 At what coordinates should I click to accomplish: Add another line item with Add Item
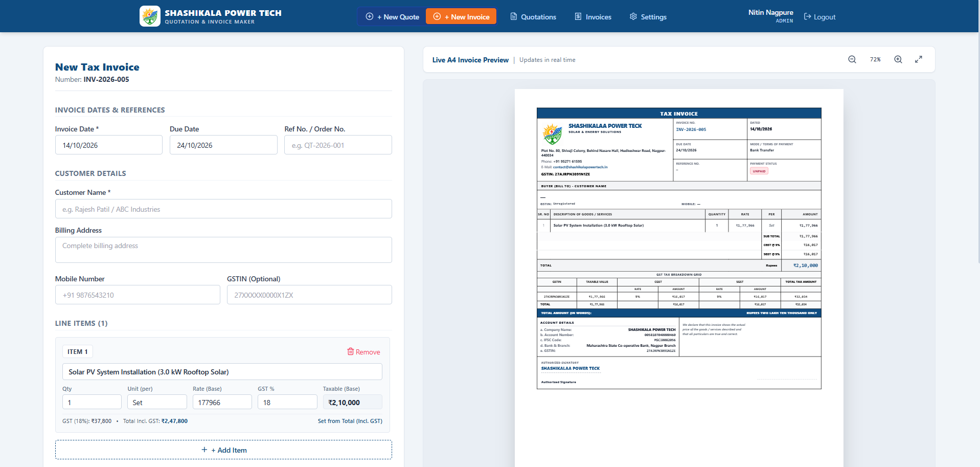click(x=223, y=450)
